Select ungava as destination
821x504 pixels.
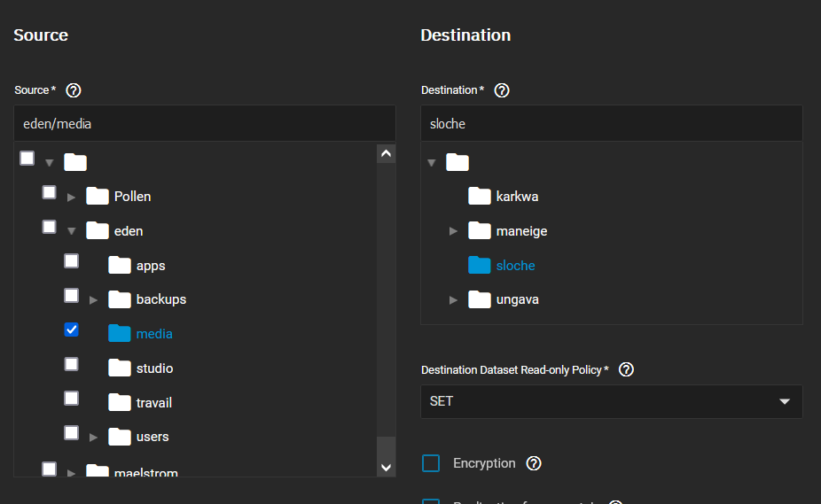[517, 299]
